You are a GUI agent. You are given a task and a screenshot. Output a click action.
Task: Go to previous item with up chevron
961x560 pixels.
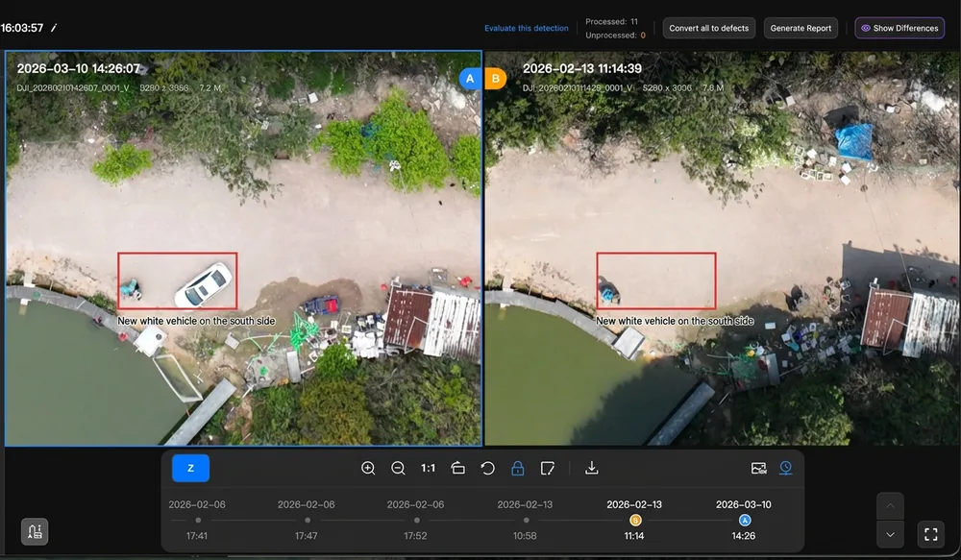point(891,506)
